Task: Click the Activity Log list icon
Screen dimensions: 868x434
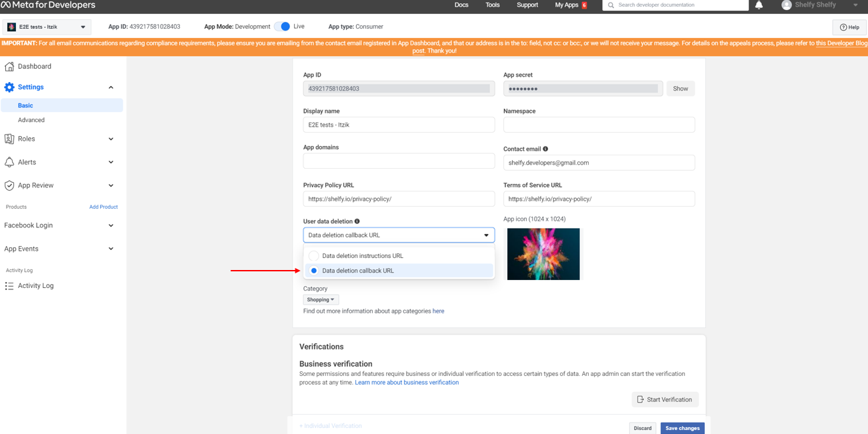Action: [9, 286]
